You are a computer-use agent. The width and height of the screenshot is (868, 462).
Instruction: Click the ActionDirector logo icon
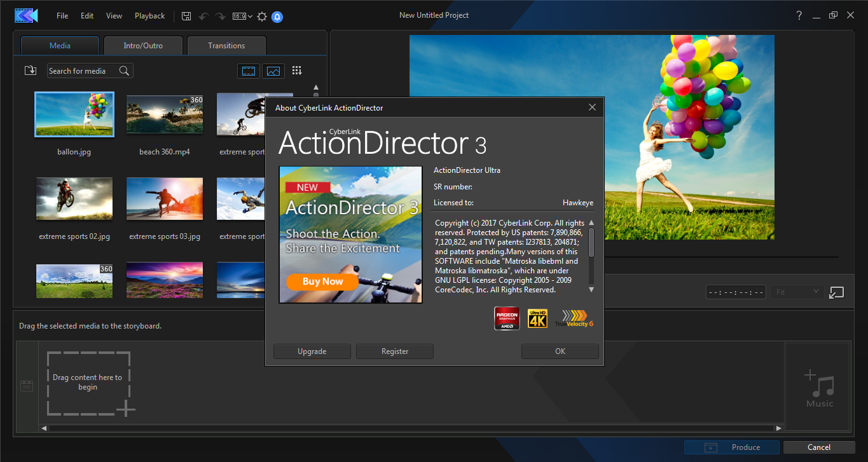coord(26,15)
